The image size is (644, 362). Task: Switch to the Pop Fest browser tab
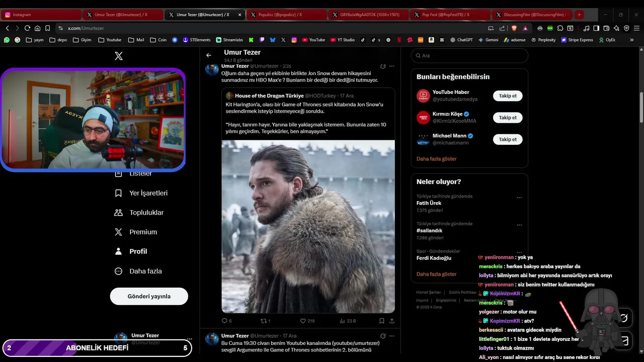[x=450, y=15]
